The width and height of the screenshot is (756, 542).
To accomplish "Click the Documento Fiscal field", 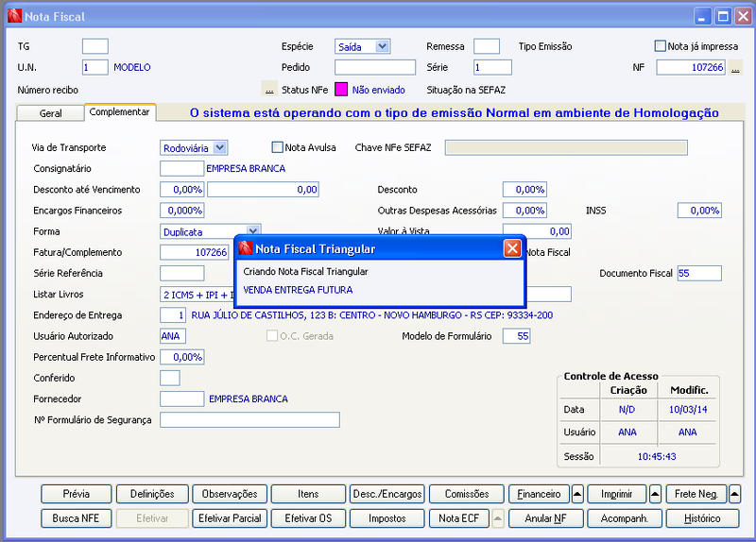I will click(x=699, y=273).
